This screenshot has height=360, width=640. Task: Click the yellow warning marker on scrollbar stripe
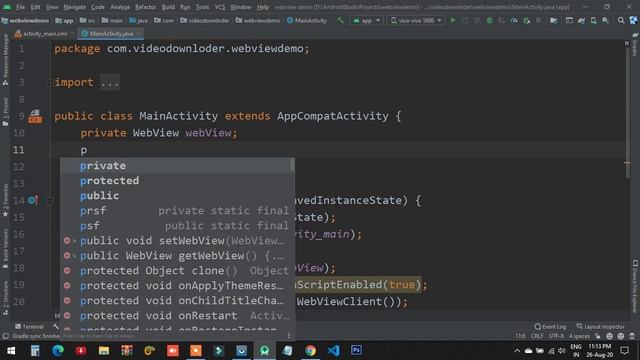pos(627,163)
